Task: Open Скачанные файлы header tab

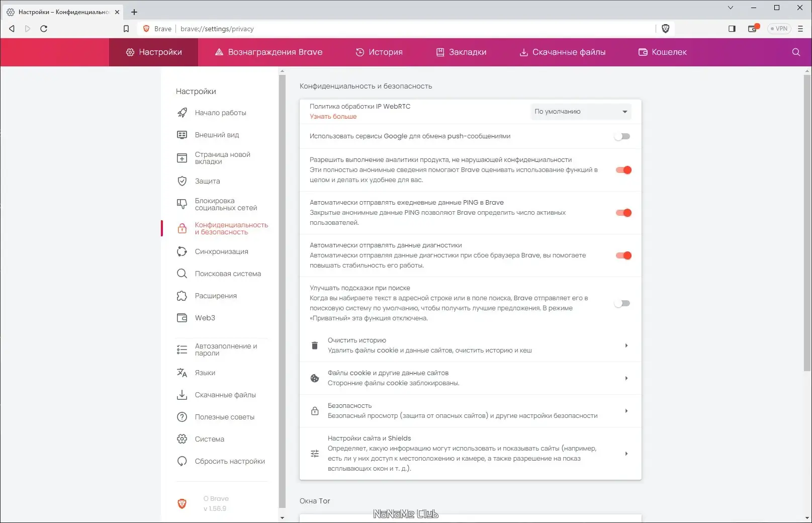Action: pyautogui.click(x=562, y=52)
